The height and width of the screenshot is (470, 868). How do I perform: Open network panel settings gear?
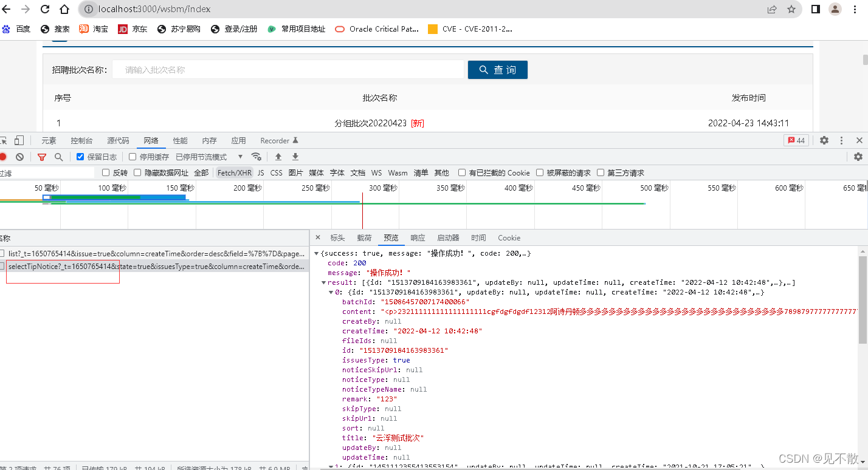(x=858, y=157)
